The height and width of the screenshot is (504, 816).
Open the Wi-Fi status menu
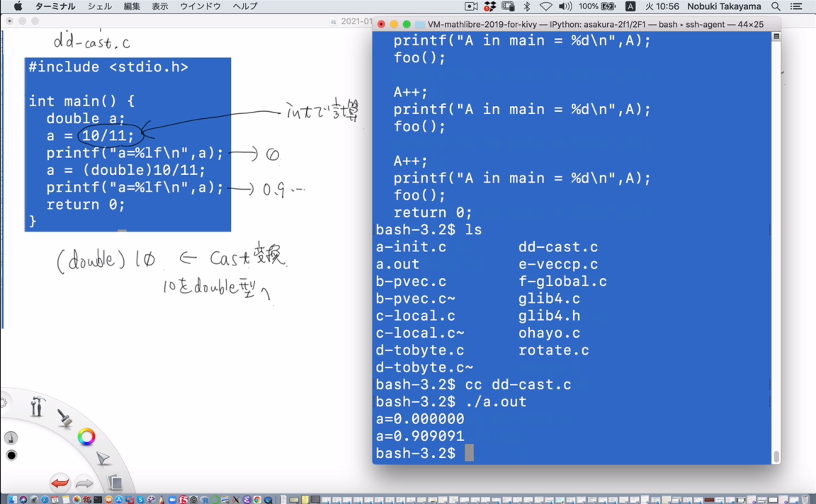tap(546, 6)
